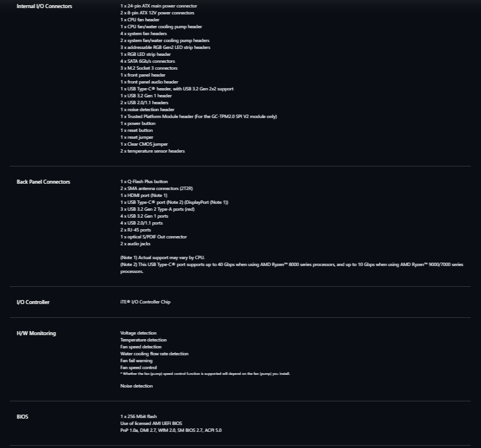Click the Note 2 USB Type-C explanation text

291,268
